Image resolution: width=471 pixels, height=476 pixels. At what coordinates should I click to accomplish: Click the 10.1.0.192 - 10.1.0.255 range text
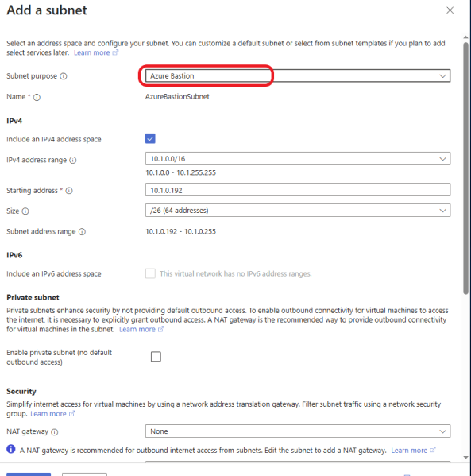180,231
